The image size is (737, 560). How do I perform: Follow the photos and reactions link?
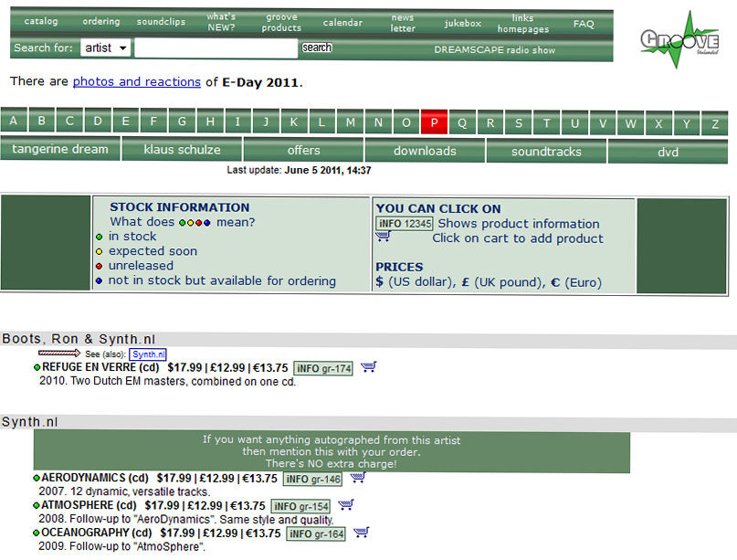(137, 81)
